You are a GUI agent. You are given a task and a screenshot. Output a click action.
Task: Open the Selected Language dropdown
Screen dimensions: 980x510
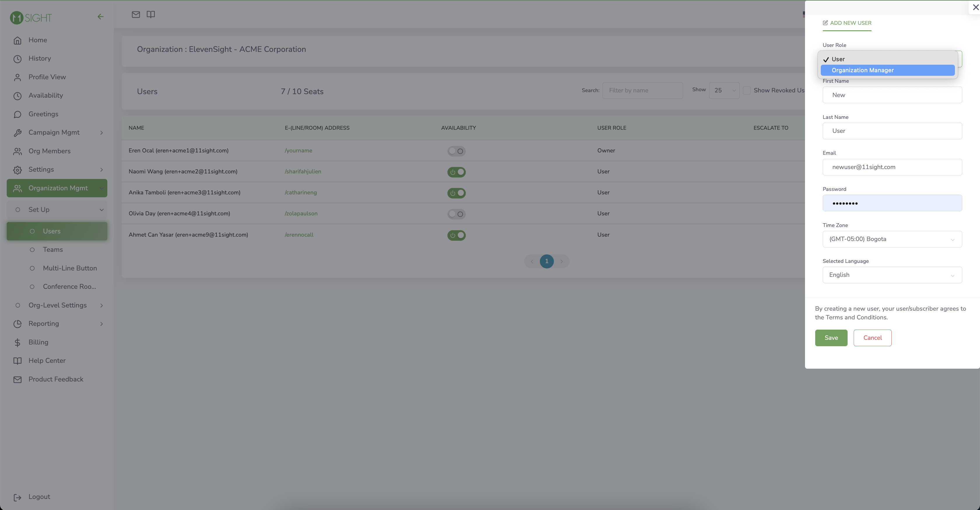[892, 275]
